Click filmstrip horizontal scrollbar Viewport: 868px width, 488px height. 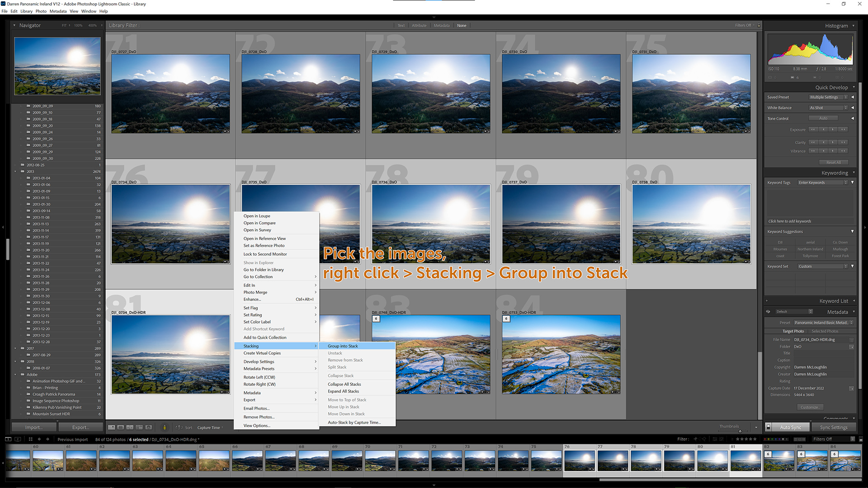(730, 480)
